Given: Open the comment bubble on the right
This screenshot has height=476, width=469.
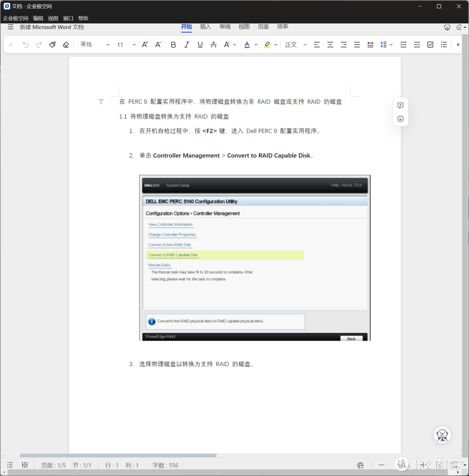Looking at the screenshot, I should (x=400, y=105).
